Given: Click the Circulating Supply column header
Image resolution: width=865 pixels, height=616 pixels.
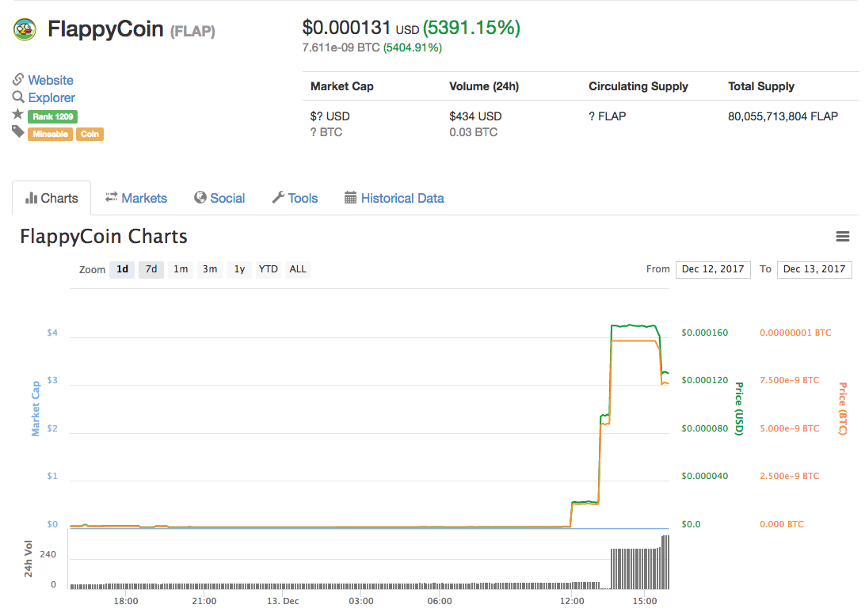Looking at the screenshot, I should (638, 86).
